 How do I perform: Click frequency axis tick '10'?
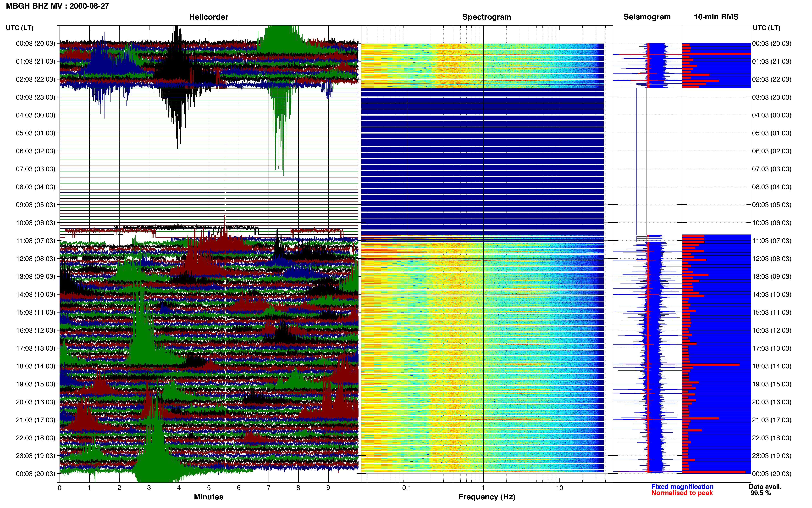pos(559,488)
